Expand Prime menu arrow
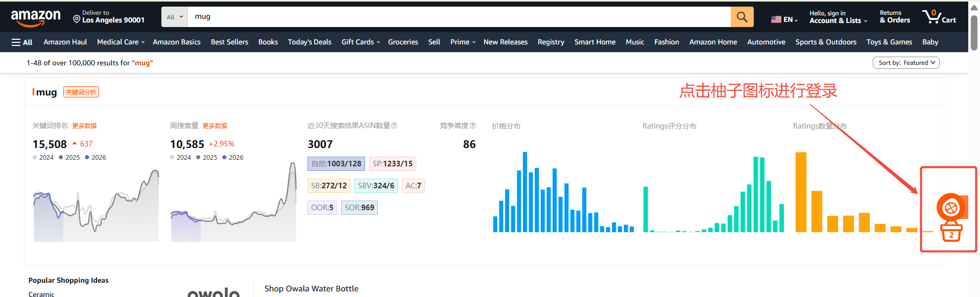980x297 pixels. point(474,42)
